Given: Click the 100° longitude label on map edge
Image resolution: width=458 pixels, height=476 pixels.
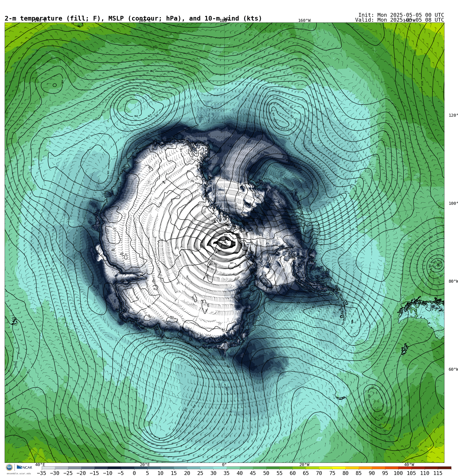Looking at the screenshot, I should tap(453, 204).
